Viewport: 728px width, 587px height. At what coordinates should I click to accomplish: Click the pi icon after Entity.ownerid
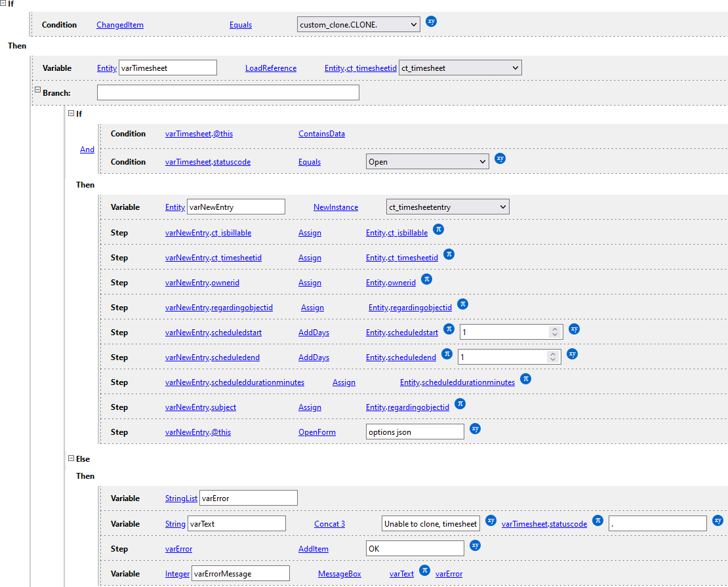(x=426, y=279)
